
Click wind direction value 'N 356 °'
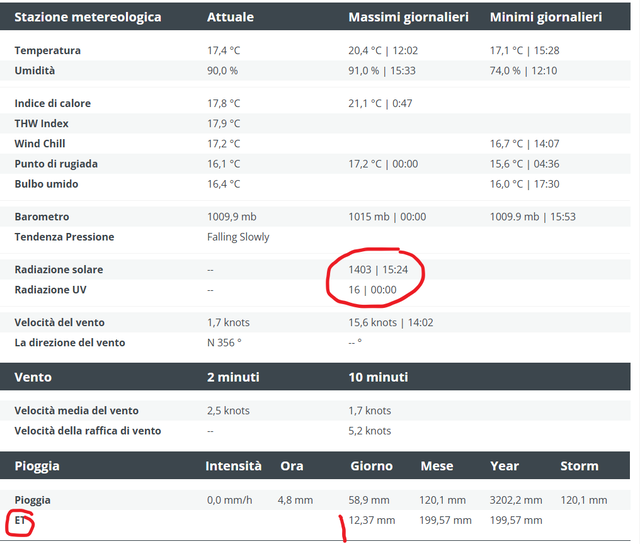[x=224, y=343]
